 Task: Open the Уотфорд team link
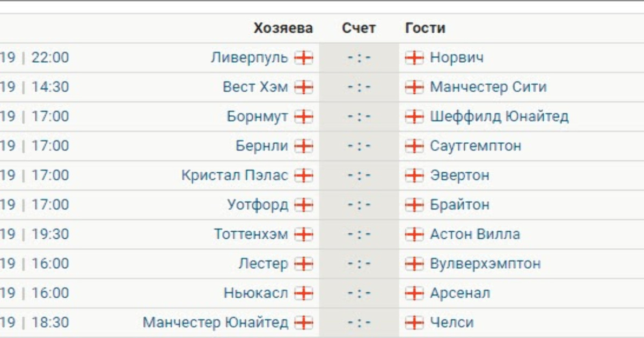click(x=258, y=205)
